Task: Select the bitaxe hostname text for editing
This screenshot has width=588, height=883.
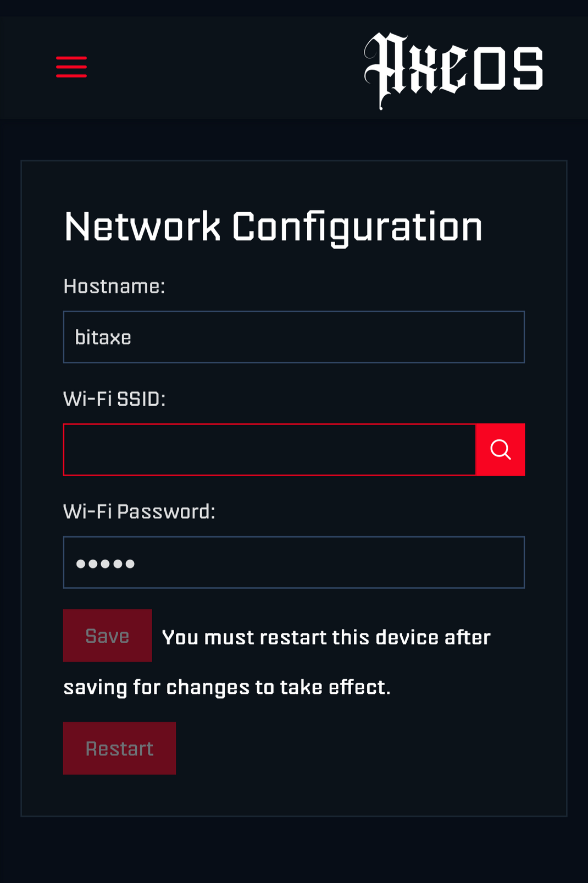Action: [103, 336]
